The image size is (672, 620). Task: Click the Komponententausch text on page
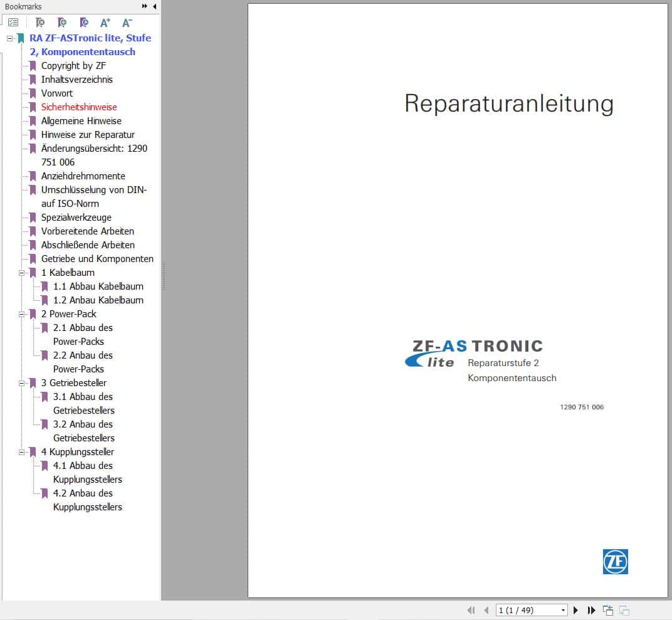(x=512, y=378)
